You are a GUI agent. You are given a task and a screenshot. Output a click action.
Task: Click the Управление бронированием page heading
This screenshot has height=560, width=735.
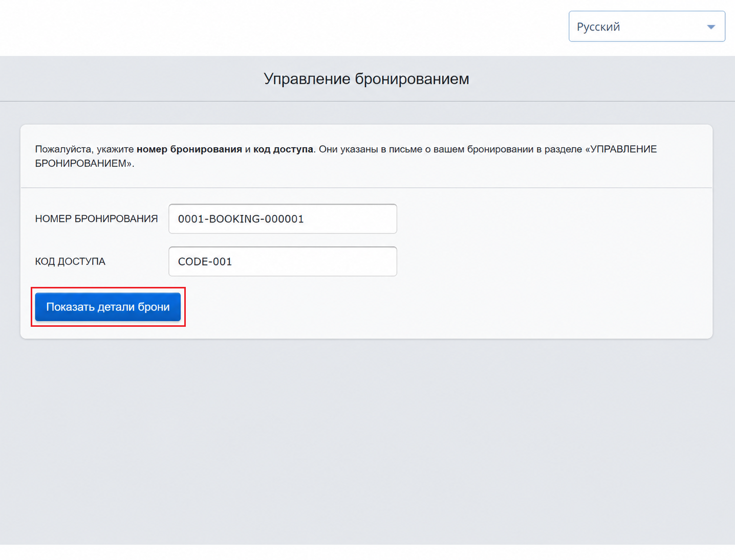pos(366,79)
